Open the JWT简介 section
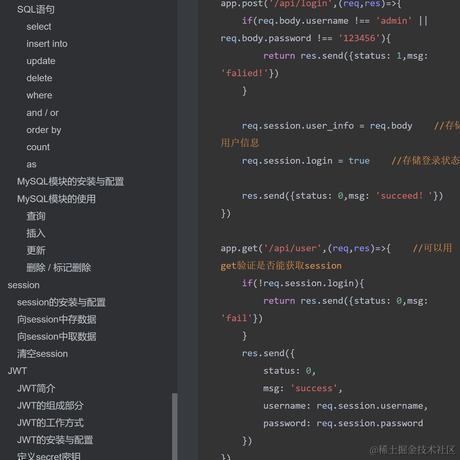The height and width of the screenshot is (460, 460). click(36, 388)
